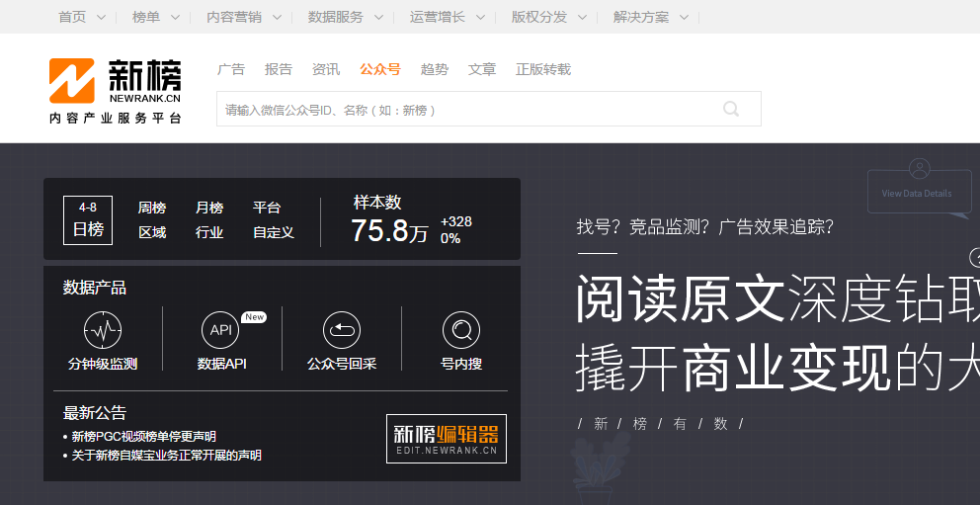The width and height of the screenshot is (980, 505).
Task: Switch search tab to 资讯
Action: tap(326, 69)
